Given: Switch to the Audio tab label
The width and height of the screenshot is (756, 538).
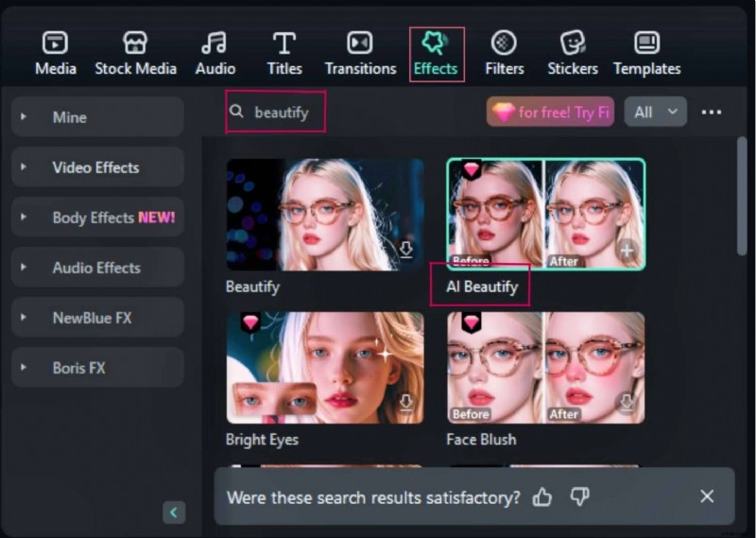Looking at the screenshot, I should tap(215, 68).
